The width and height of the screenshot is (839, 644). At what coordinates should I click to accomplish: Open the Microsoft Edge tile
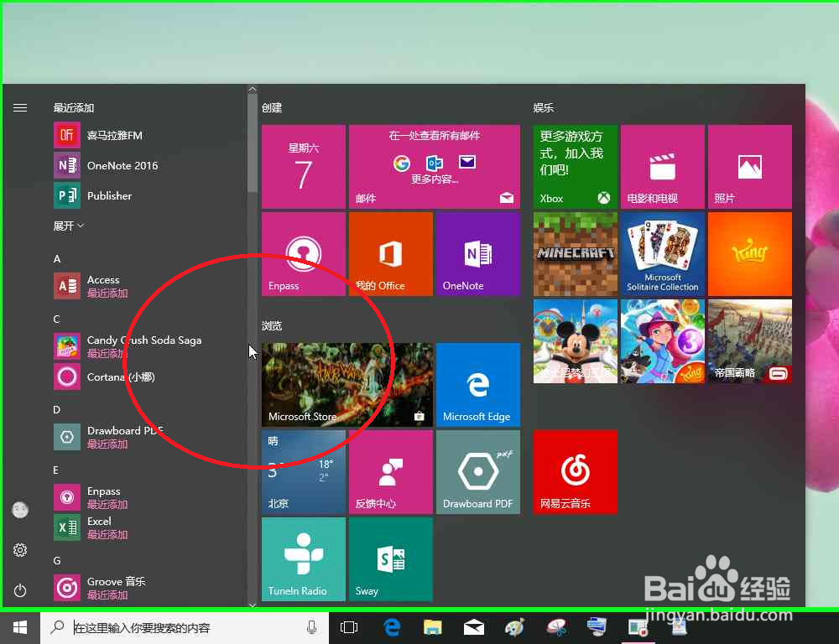tap(478, 385)
